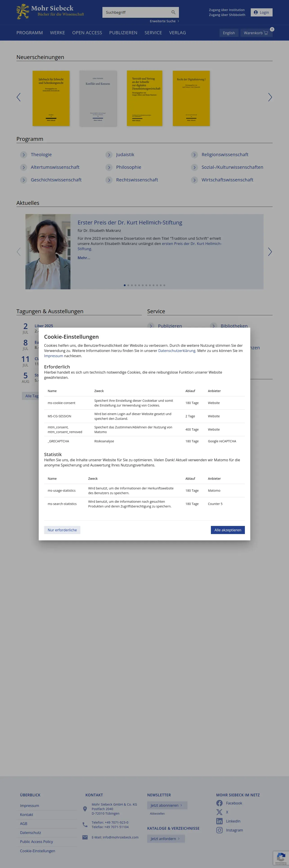
Task: Click the phone icon in Kontakt section
Action: click(85, 825)
